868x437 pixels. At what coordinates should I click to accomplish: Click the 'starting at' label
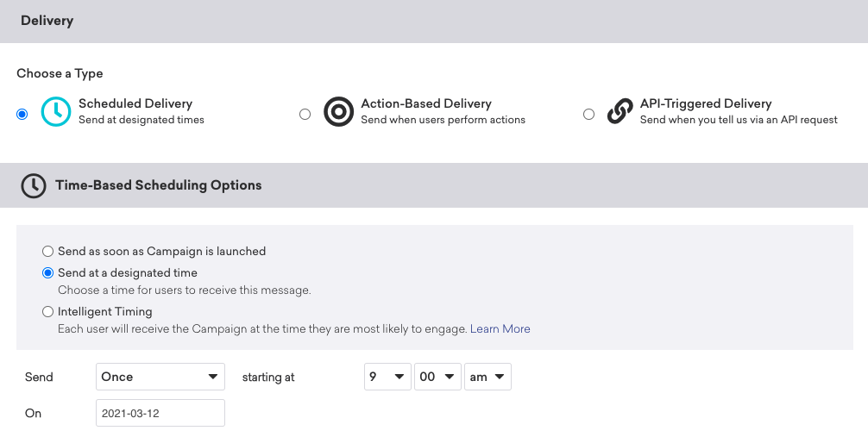pos(268,378)
